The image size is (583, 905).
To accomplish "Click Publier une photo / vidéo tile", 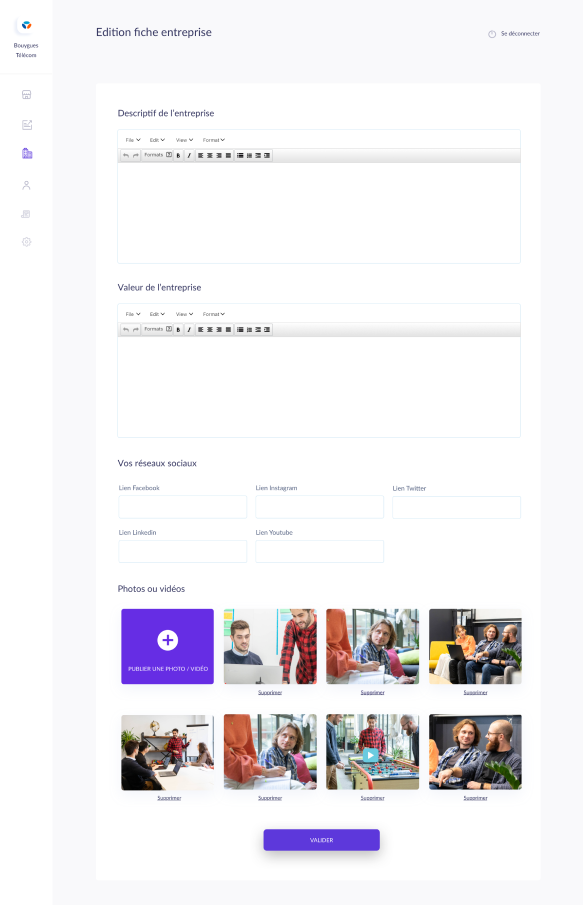I will click(167, 646).
